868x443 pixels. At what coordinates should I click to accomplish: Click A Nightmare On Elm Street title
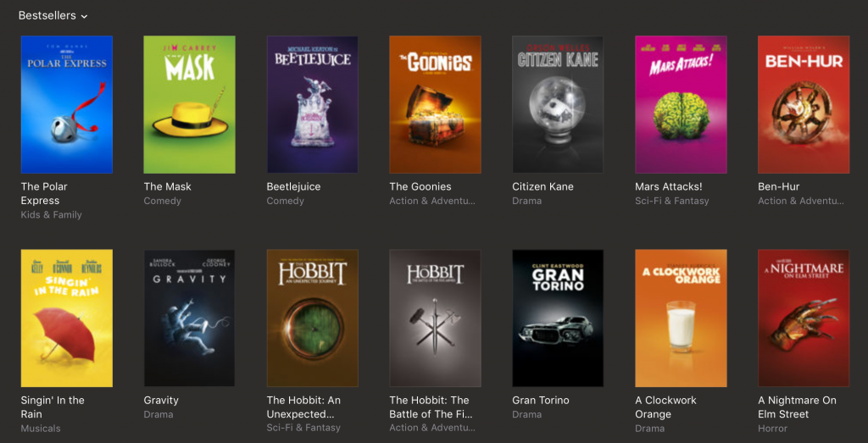[797, 407]
